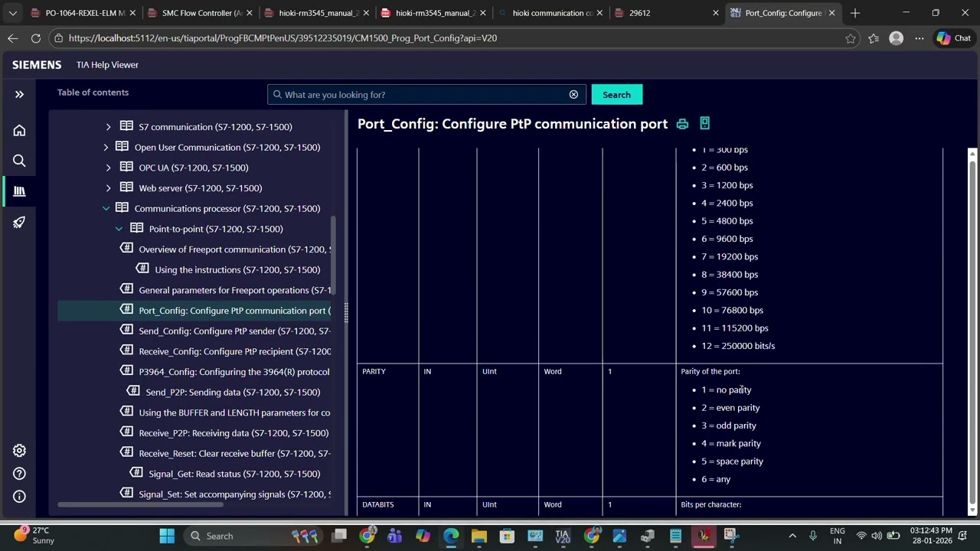Open browser settings and more menu

coord(919,38)
